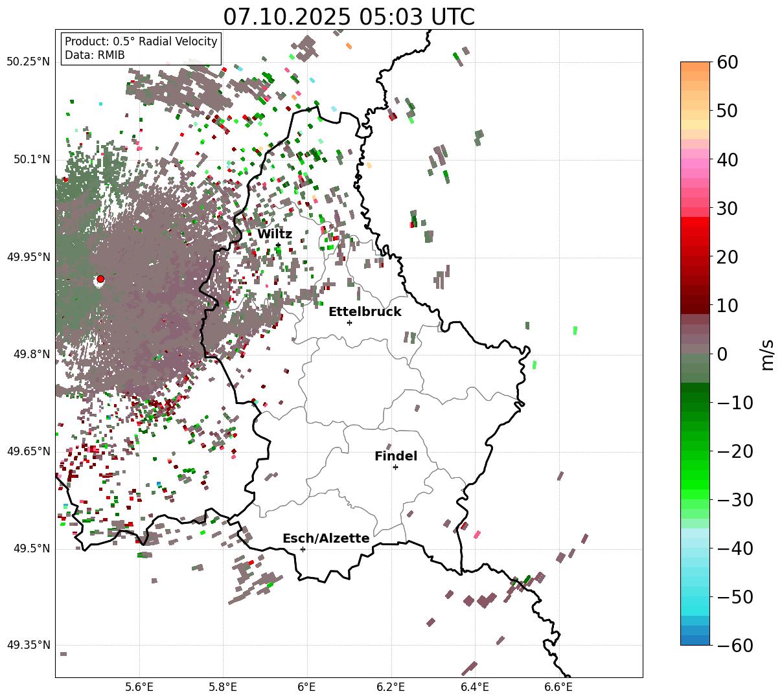Click the pink colorbar band near 40
782x700 pixels.
coord(695,160)
